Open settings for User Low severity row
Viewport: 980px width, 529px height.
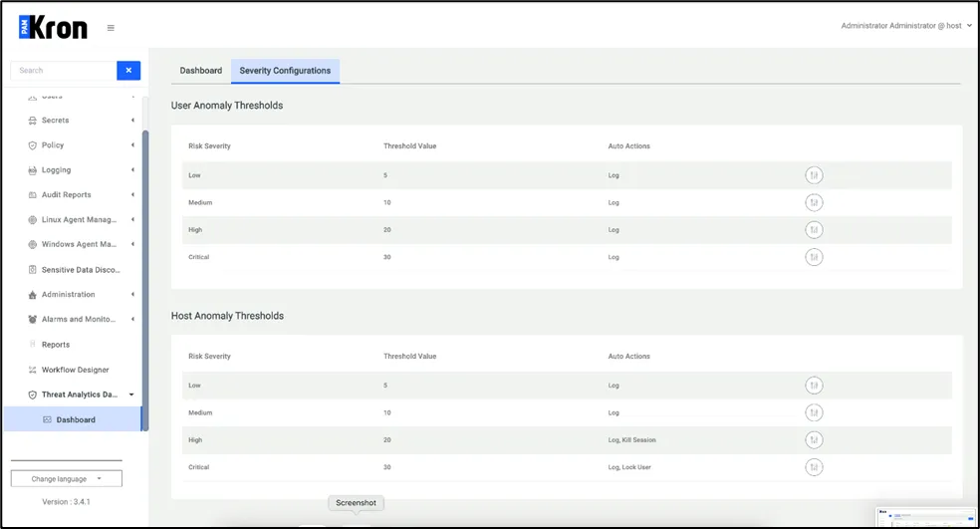pyautogui.click(x=814, y=175)
